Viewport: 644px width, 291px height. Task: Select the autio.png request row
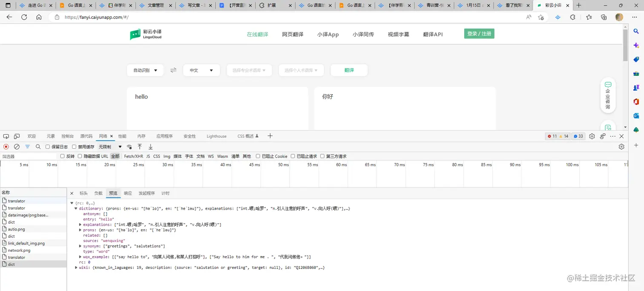(33, 229)
